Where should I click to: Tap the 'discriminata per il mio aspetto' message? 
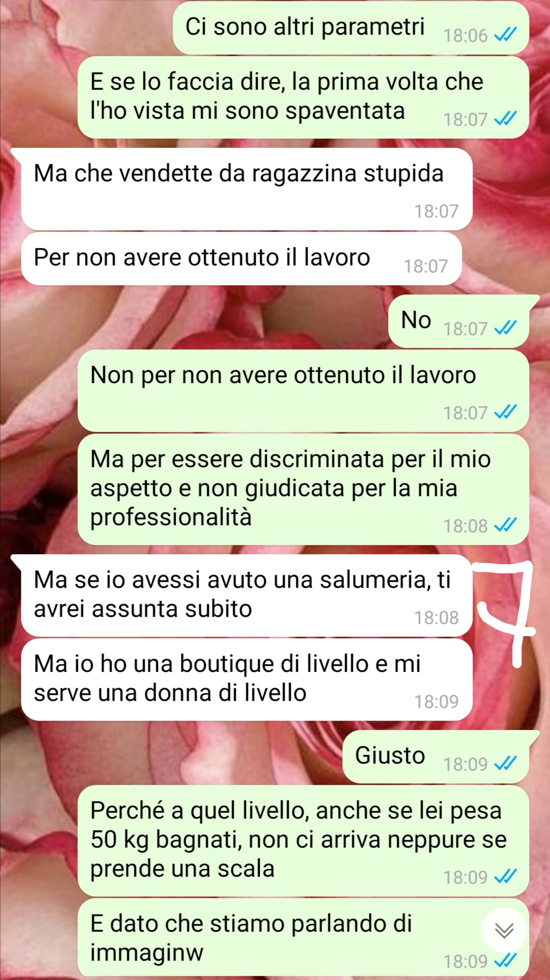303,489
